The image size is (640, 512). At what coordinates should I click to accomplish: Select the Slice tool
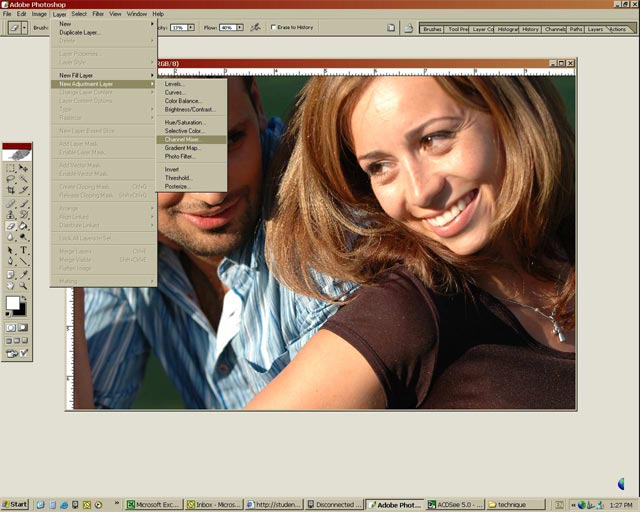tap(24, 190)
